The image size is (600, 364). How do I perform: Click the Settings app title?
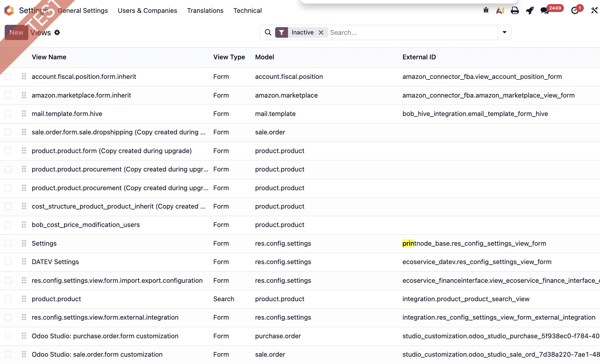(x=34, y=11)
